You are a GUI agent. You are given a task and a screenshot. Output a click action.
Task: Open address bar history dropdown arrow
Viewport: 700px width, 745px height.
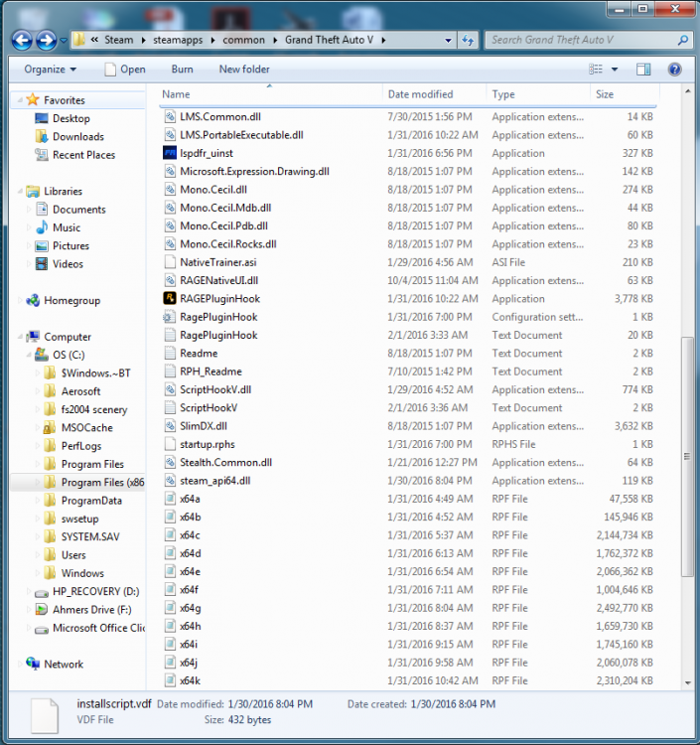(448, 41)
